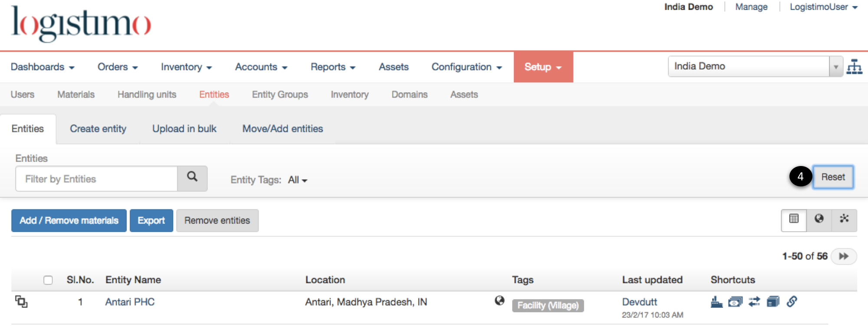Switch to map globe view
This screenshot has width=868, height=326.
point(819,220)
